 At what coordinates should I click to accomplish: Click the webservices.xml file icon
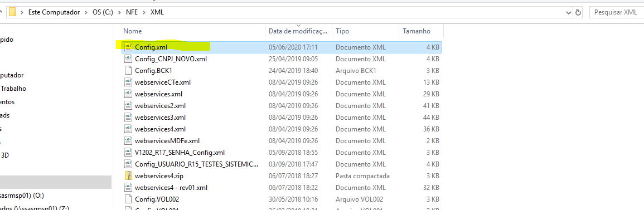(x=128, y=94)
